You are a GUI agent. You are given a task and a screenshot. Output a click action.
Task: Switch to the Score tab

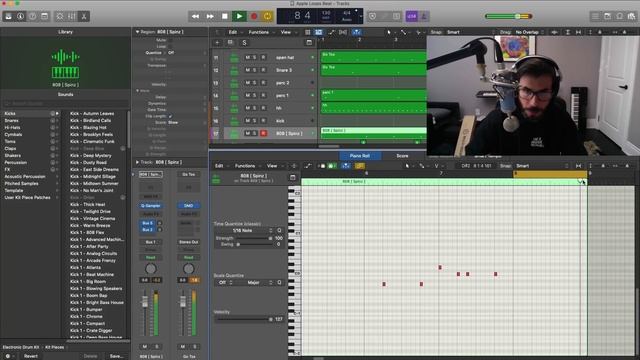[402, 156]
